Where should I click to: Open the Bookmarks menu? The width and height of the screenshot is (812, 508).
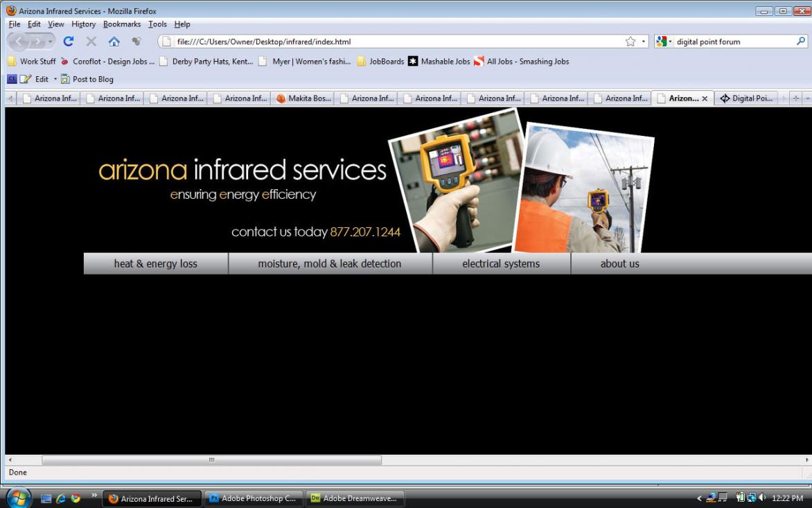[x=122, y=24]
